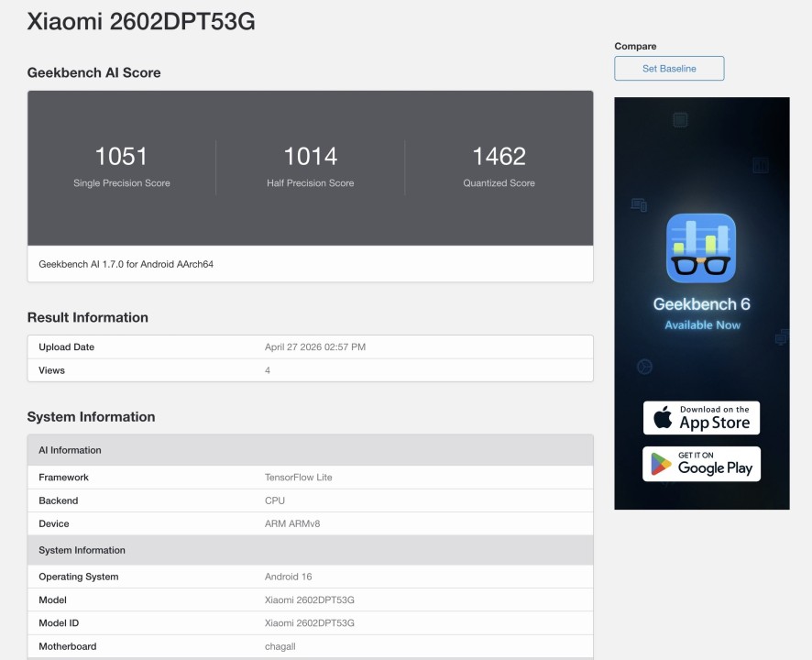Select the 1462 Quantized Score
The height and width of the screenshot is (660, 812).
(499, 157)
